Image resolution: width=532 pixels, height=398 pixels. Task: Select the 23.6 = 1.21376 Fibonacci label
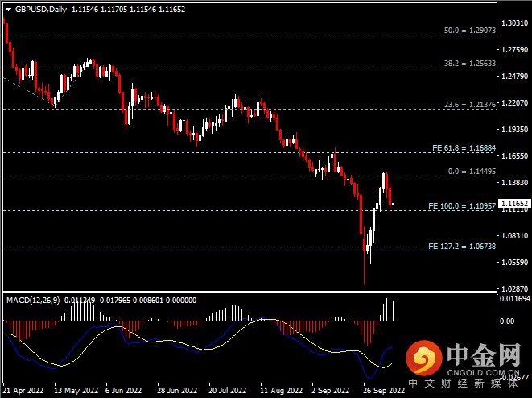(470, 105)
